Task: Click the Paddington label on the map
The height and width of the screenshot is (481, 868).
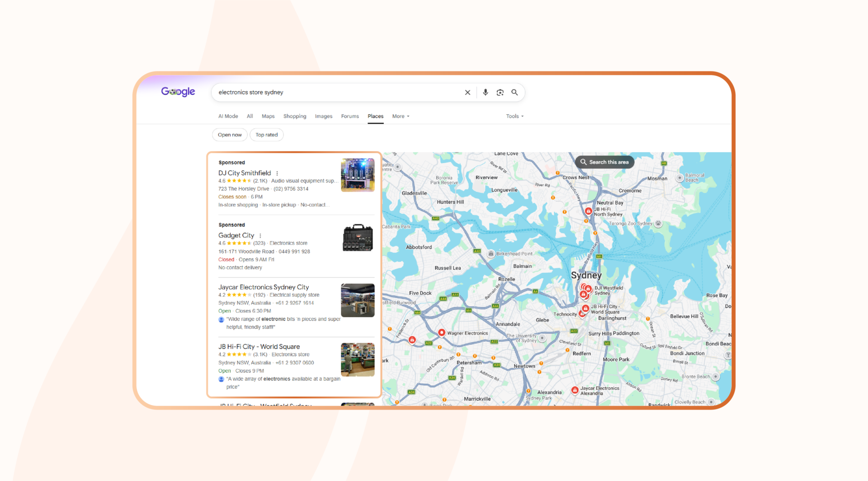Action: coord(626,334)
